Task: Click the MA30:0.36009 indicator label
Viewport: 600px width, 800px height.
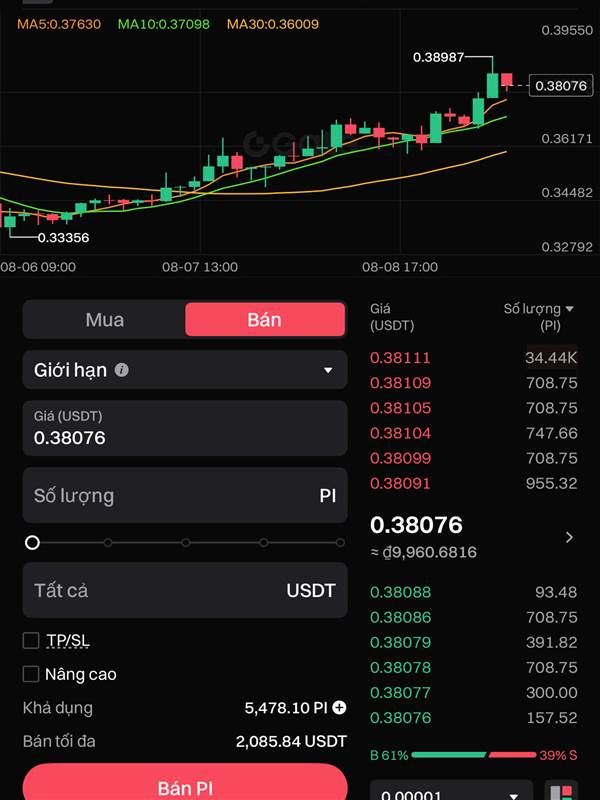Action: [x=273, y=24]
